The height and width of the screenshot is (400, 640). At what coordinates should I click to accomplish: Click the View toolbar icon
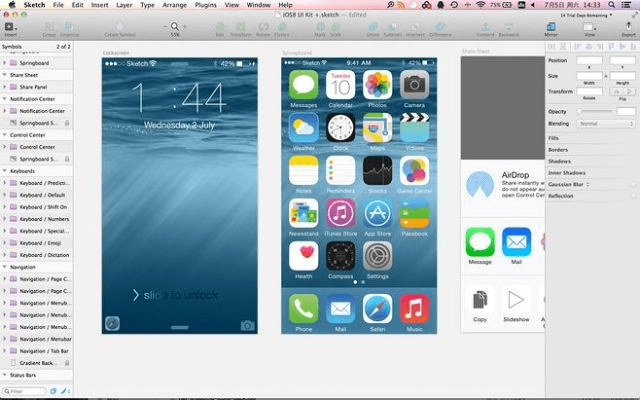click(589, 27)
